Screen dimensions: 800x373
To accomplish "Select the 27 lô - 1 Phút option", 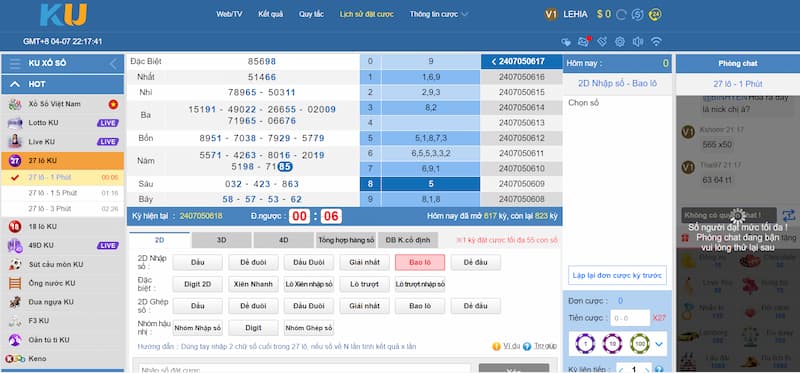I will pos(63,178).
